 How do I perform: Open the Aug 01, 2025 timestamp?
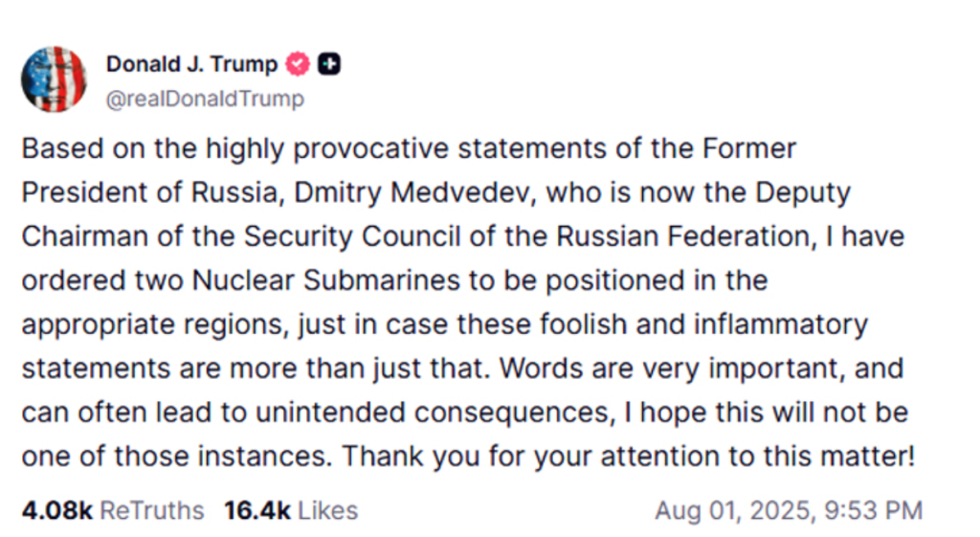pos(789,511)
